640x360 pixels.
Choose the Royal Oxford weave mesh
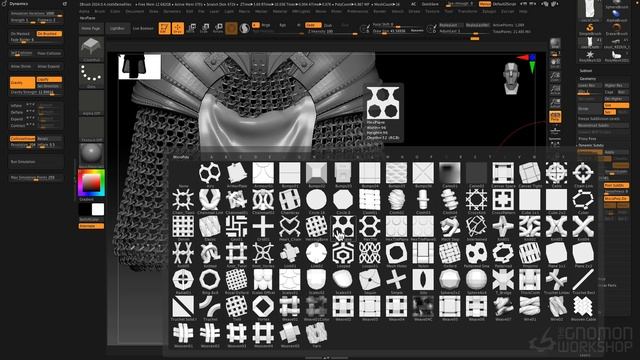pos(236,280)
